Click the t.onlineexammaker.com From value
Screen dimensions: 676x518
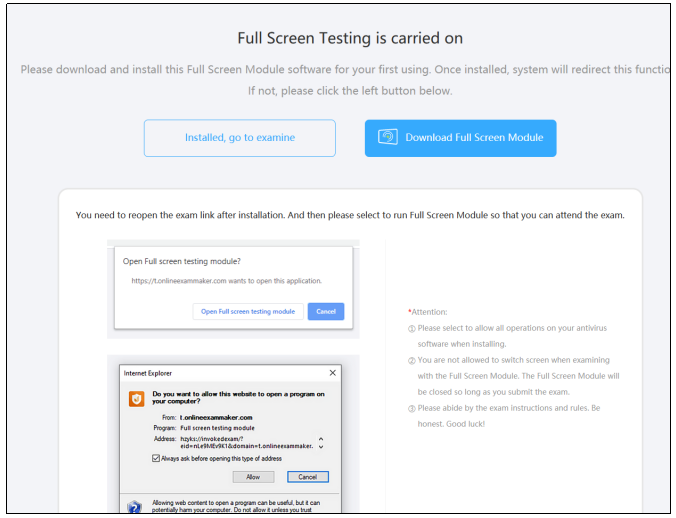pos(216,417)
